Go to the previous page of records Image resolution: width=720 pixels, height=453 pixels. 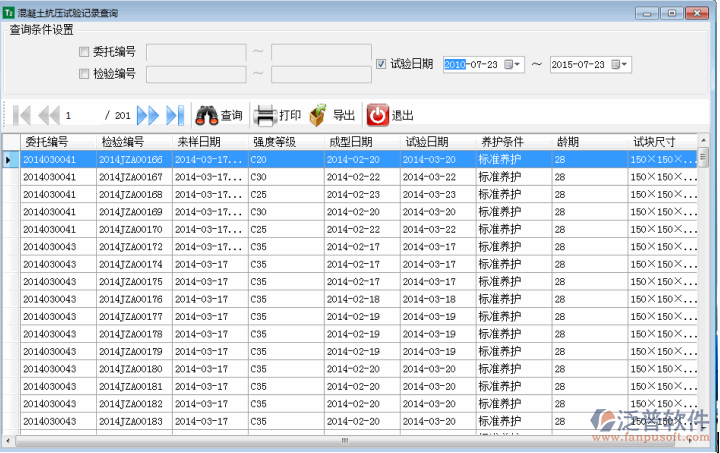click(48, 115)
